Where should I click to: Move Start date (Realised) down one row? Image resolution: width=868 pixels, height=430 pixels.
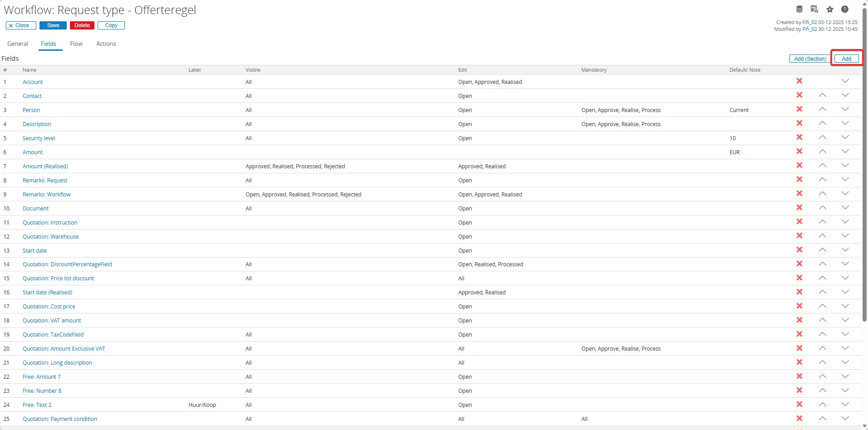845,292
